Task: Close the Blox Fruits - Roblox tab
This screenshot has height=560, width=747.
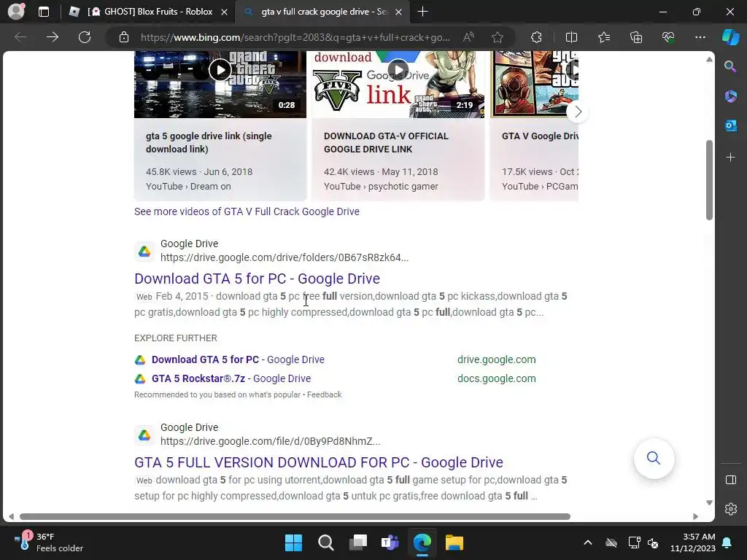Action: tap(224, 12)
